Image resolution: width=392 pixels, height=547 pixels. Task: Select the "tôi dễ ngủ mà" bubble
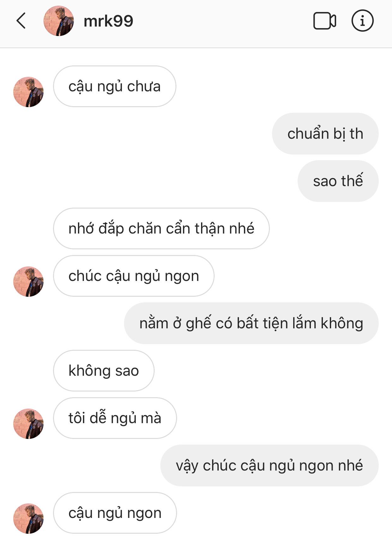(115, 418)
